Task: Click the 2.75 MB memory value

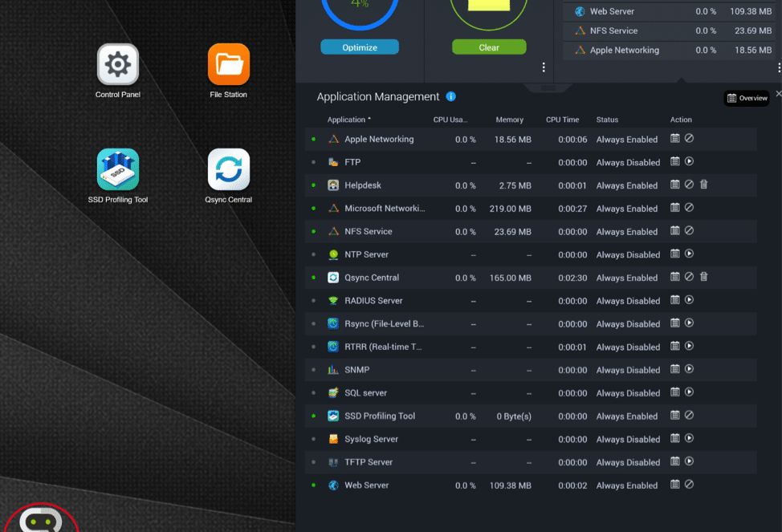Action: pyautogui.click(x=515, y=185)
